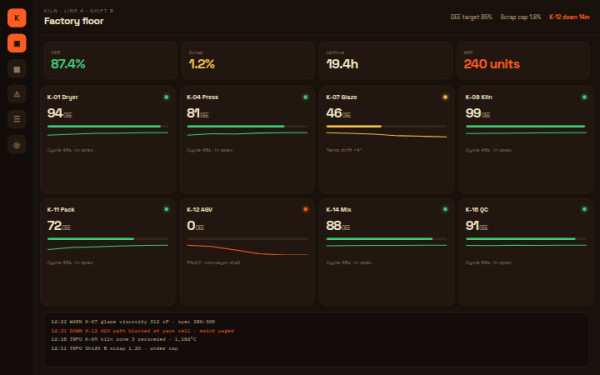The image size is (600, 375).
Task: Click the K-11 Pack green trend sparkline
Action: pyautogui.click(x=108, y=247)
